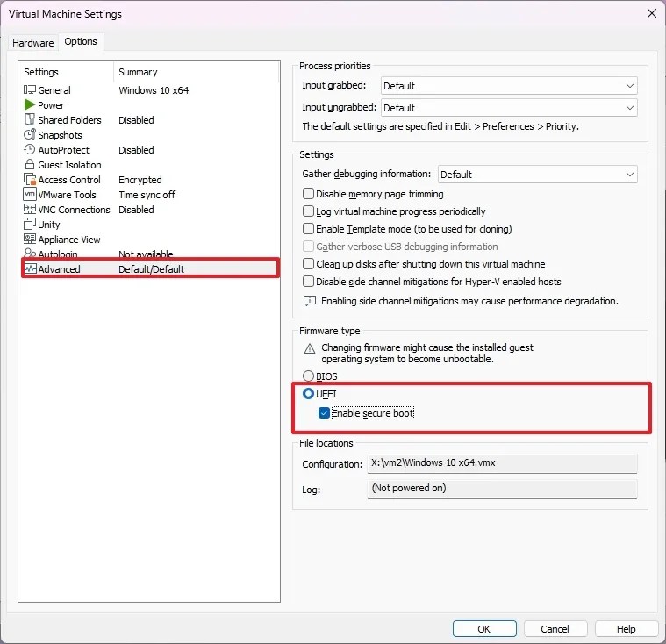Select the VNC Connections row label
666x644 pixels.
[x=74, y=210]
